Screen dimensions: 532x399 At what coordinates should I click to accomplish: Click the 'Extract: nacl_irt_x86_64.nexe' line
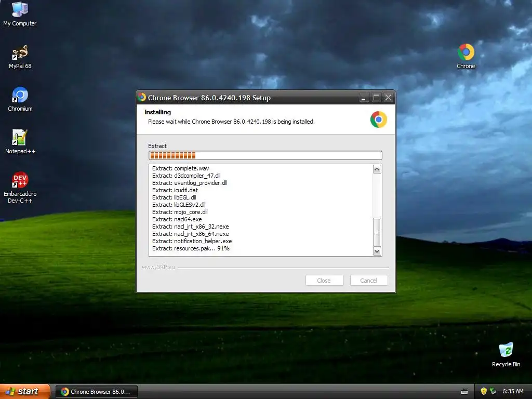190,234
